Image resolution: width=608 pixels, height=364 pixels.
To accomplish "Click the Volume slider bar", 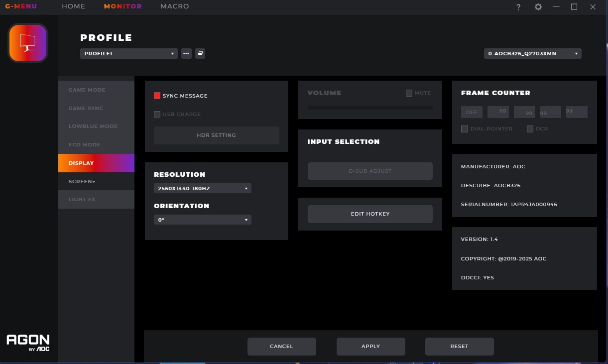I will tap(370, 108).
